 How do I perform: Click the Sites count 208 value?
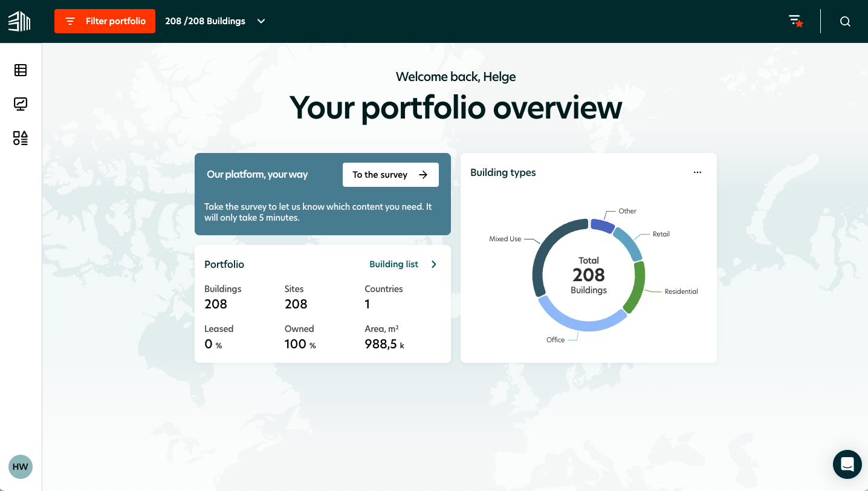pyautogui.click(x=296, y=304)
